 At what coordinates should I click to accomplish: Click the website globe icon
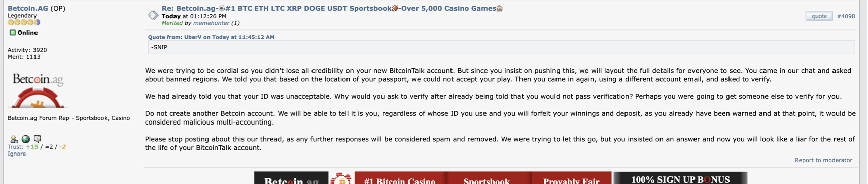(25, 139)
